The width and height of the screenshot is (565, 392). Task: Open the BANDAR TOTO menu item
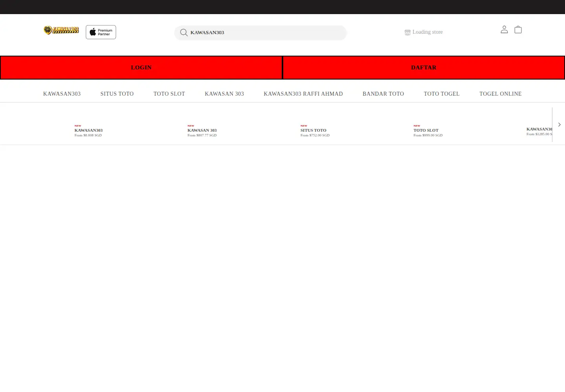click(x=383, y=94)
